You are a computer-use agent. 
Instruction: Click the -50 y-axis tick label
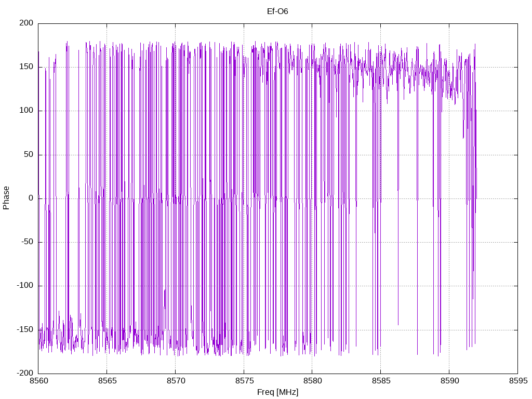point(28,242)
